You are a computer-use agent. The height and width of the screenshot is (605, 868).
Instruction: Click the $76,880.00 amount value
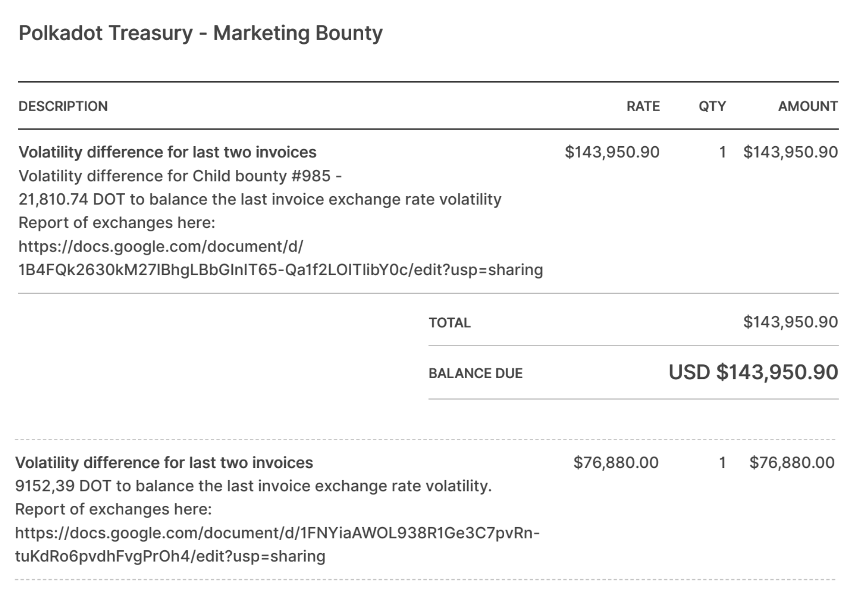[x=792, y=463]
